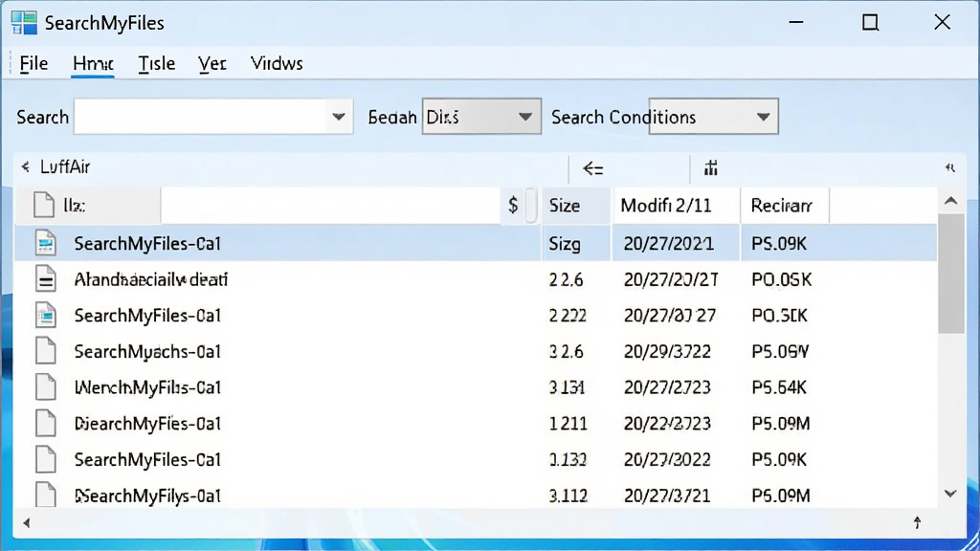
Task: Click the LuffAir path label
Action: 65,166
